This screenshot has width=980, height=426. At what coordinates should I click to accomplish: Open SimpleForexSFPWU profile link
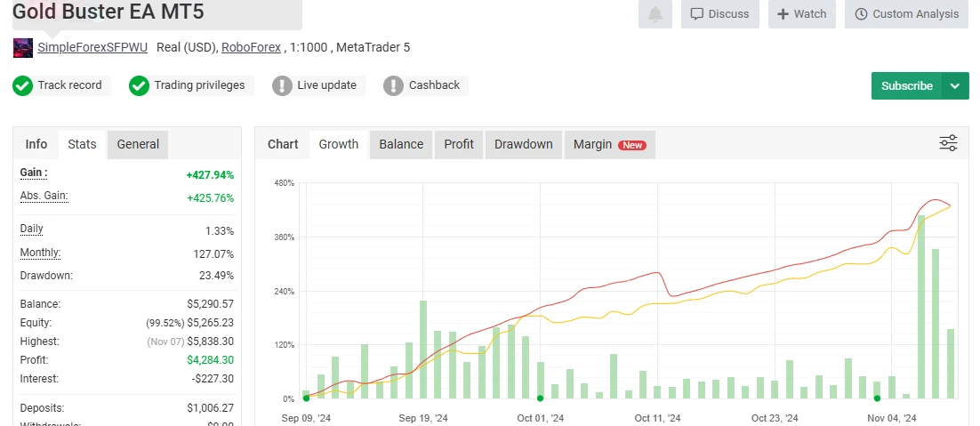click(92, 47)
